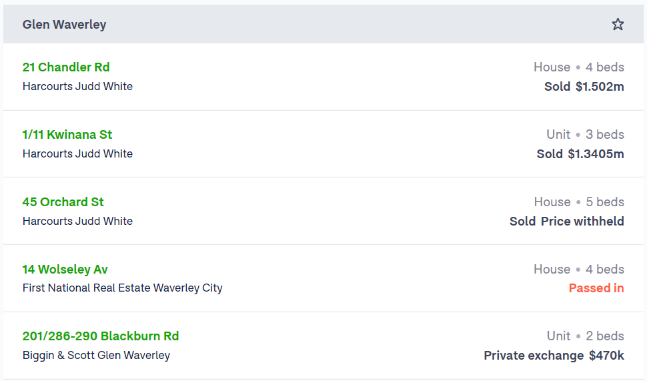Image resolution: width=647 pixels, height=381 pixels.
Task: Click House 4 beds for Chandler Rd
Action: pyautogui.click(x=579, y=67)
